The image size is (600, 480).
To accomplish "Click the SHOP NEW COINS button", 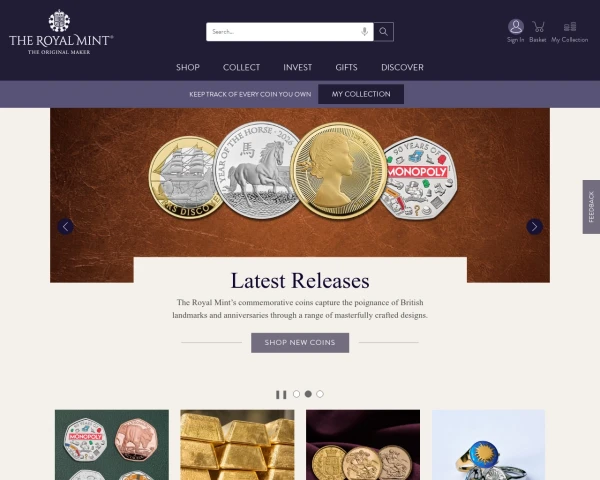I will point(300,343).
